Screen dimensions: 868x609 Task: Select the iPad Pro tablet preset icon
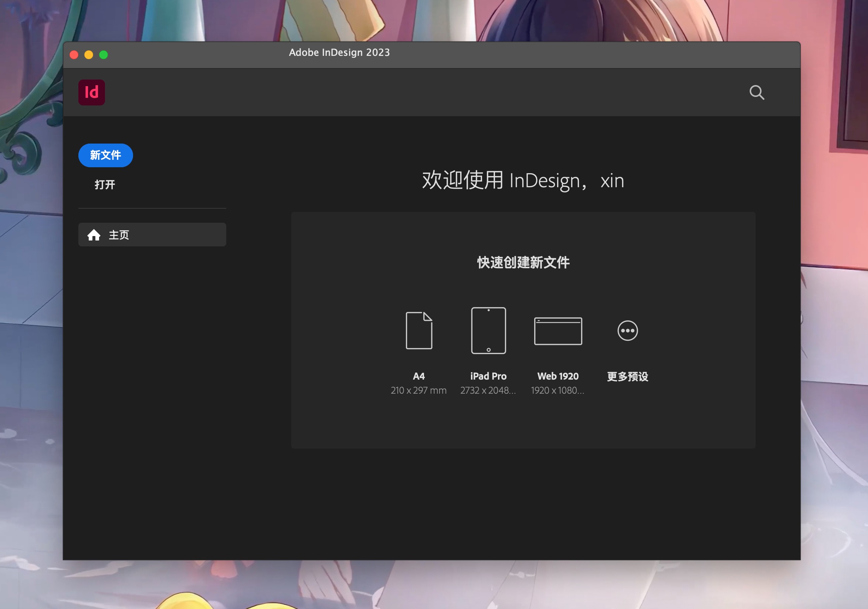click(488, 330)
